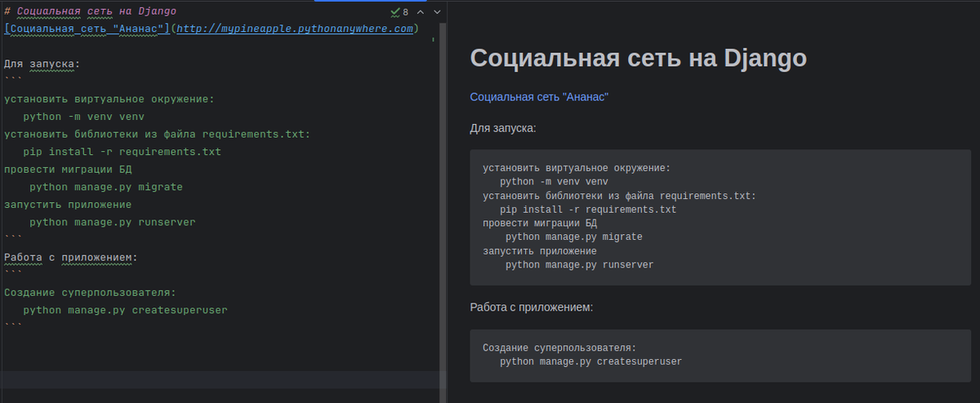
Task: Click editor line 'провести миграции БД'
Action: coord(68,170)
